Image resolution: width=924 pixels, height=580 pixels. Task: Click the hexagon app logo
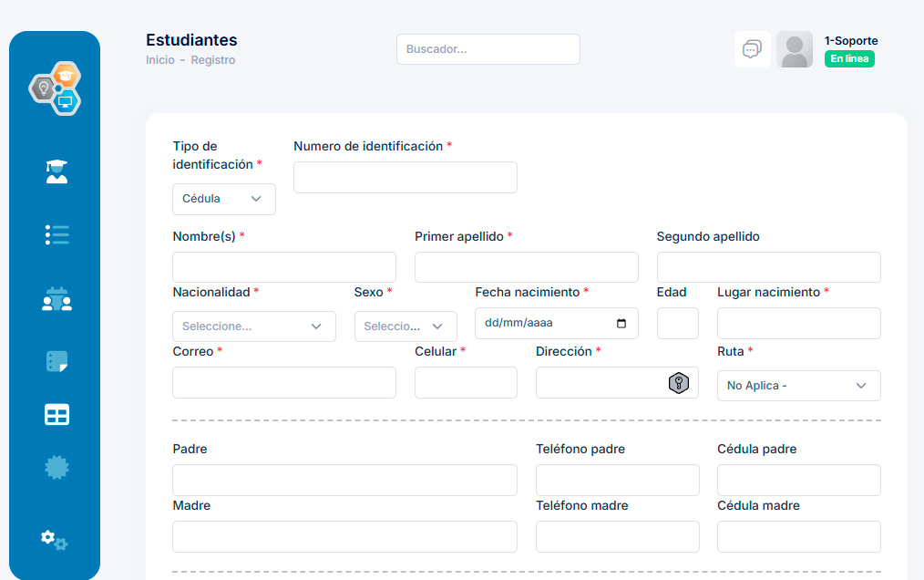56,88
